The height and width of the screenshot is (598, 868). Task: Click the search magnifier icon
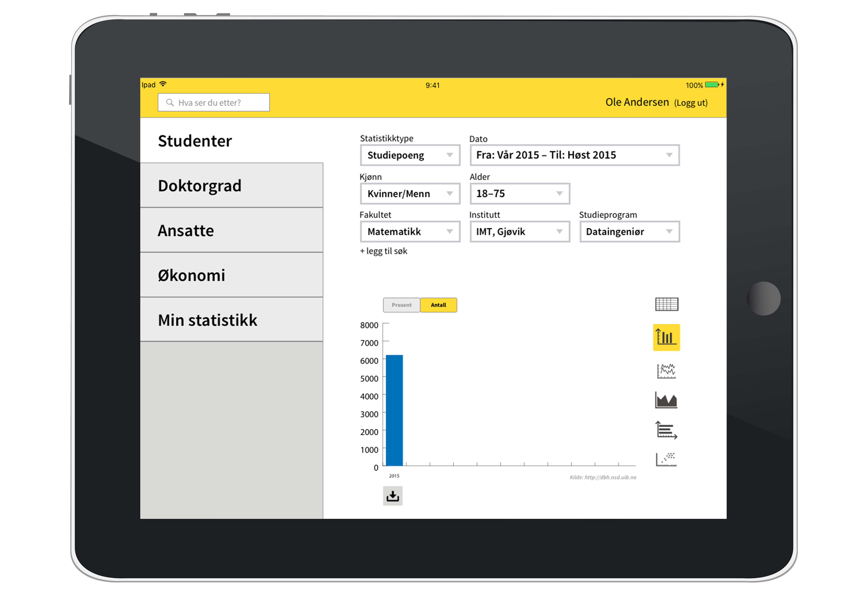pos(170,102)
